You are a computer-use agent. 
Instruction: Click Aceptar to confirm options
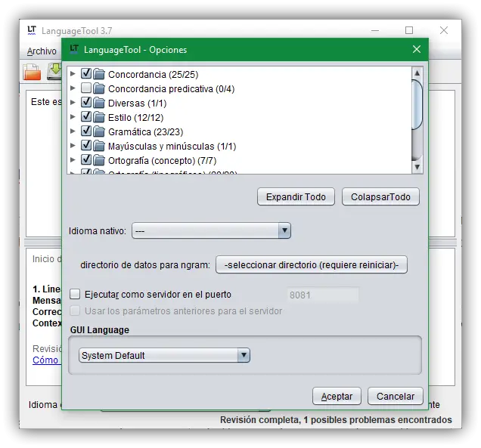click(337, 396)
